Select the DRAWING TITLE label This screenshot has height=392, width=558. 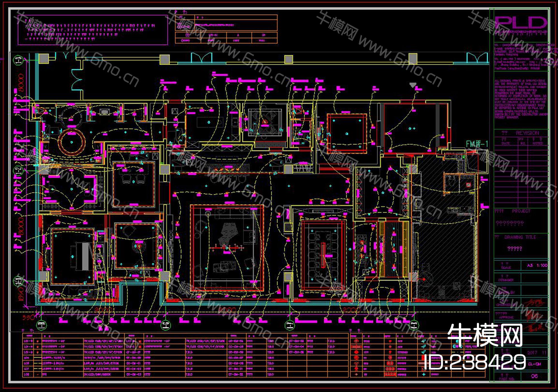pos(520,237)
